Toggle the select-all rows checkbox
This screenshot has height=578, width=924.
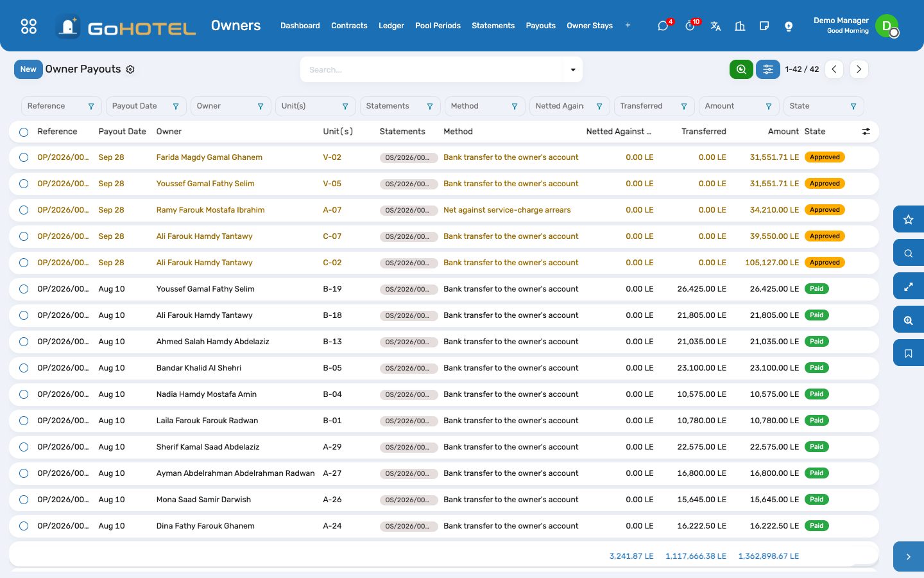click(x=24, y=132)
